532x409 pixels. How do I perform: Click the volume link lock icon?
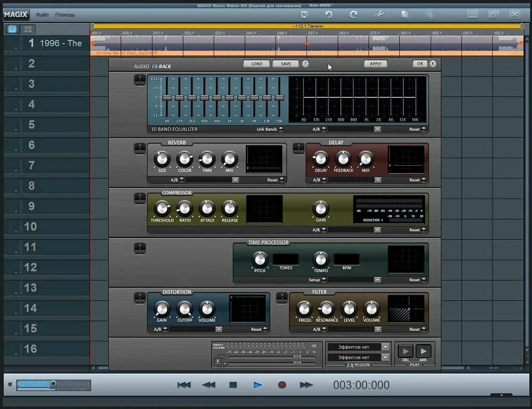pos(218,361)
